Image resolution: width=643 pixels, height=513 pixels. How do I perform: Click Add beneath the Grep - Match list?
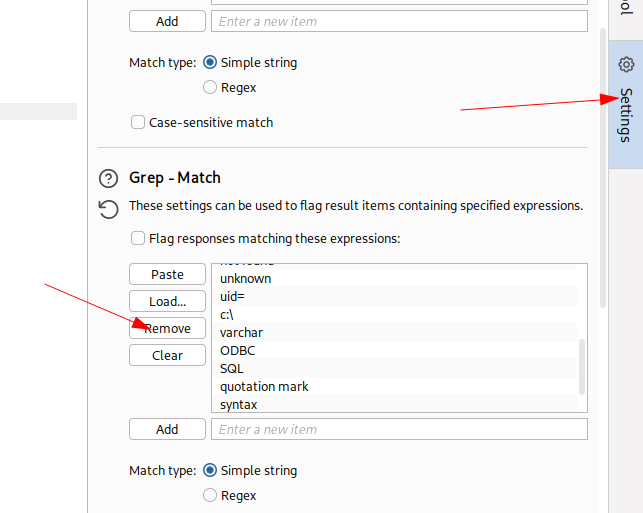pyautogui.click(x=167, y=429)
